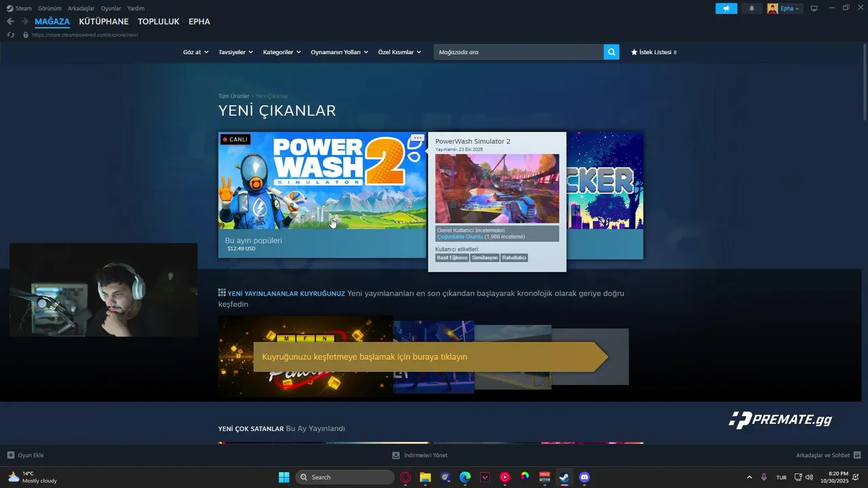Open PowerWash Simulator 2 popup screenshot
The width and height of the screenshot is (868, 488).
point(497,188)
